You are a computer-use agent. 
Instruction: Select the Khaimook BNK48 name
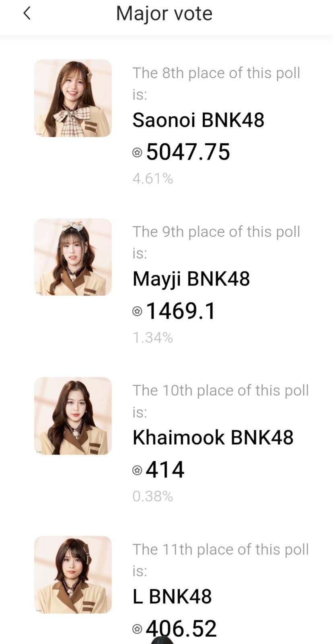coord(213,438)
